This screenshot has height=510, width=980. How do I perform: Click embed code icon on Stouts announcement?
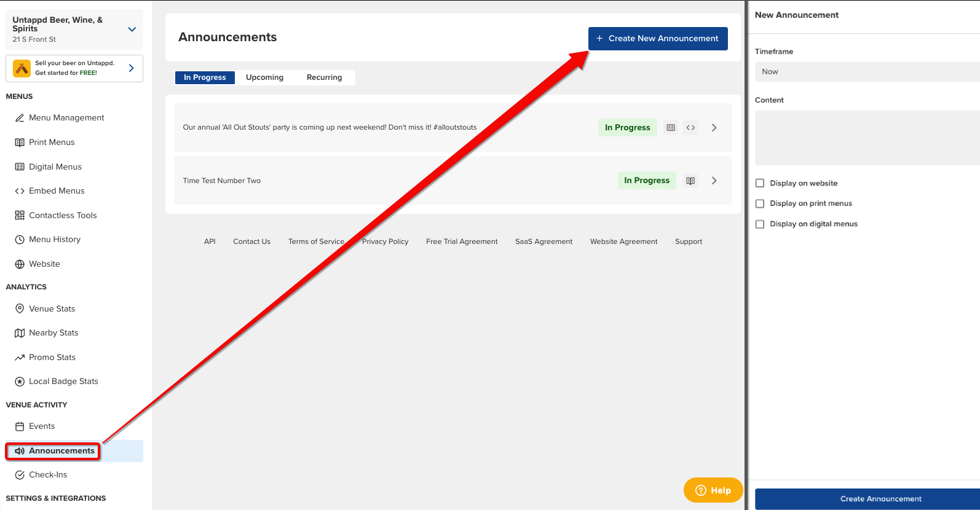point(690,128)
